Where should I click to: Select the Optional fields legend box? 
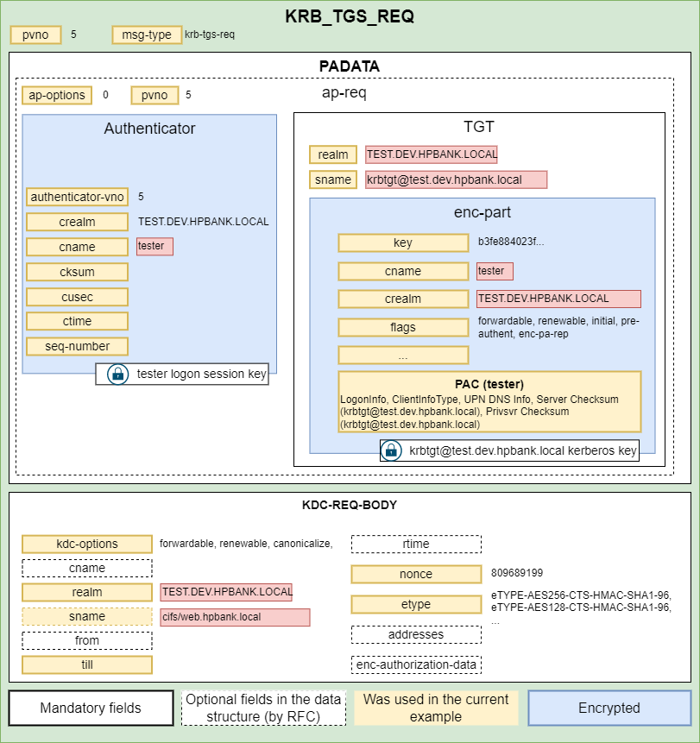(263, 708)
